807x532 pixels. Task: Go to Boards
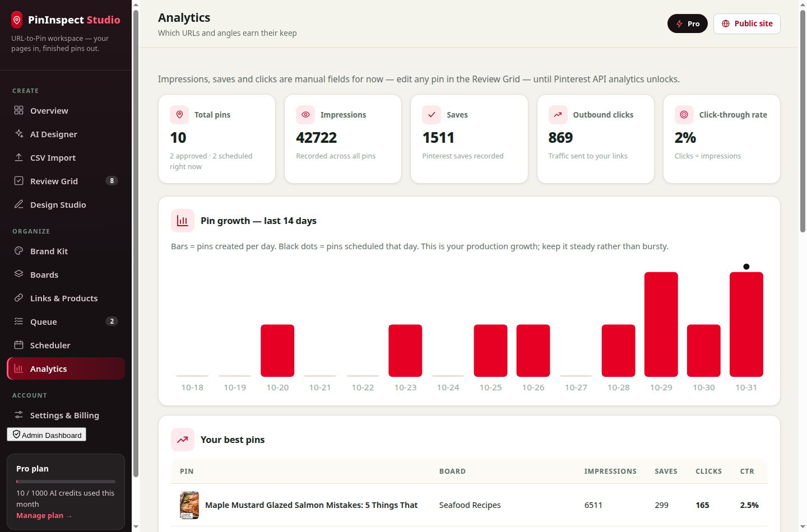coord(66,275)
